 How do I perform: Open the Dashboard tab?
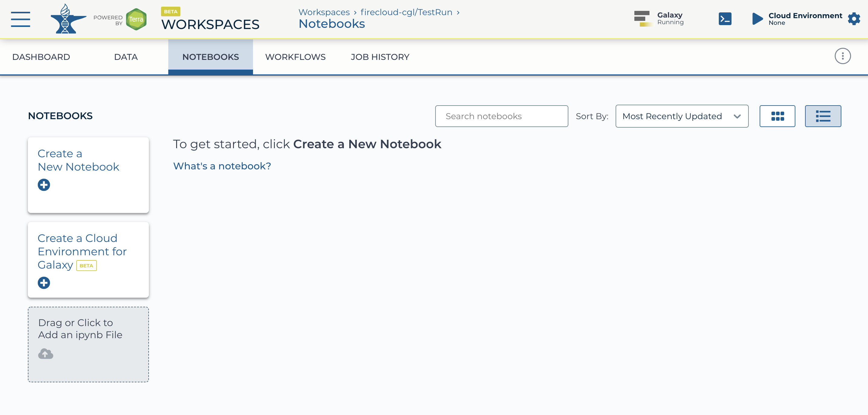click(41, 57)
